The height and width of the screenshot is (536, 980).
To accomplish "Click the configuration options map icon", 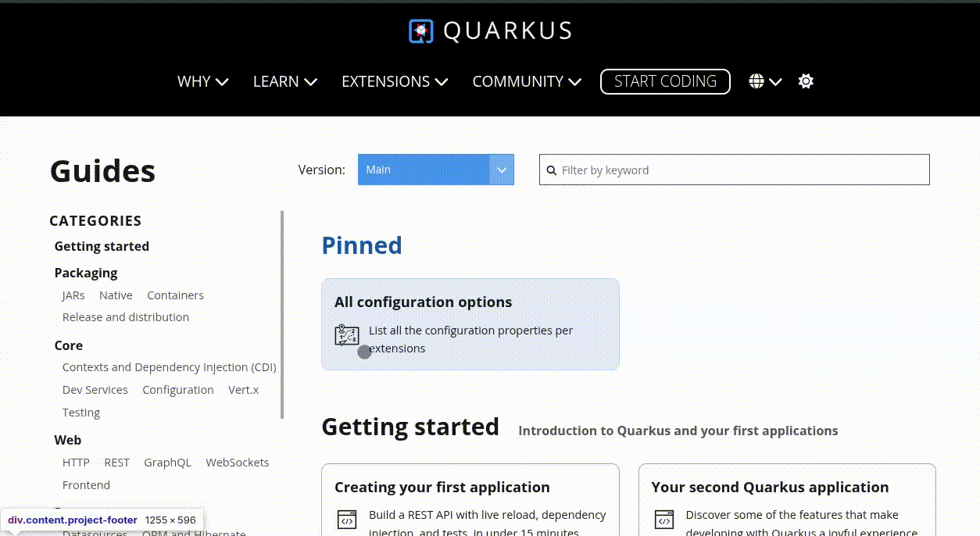I will click(x=347, y=335).
